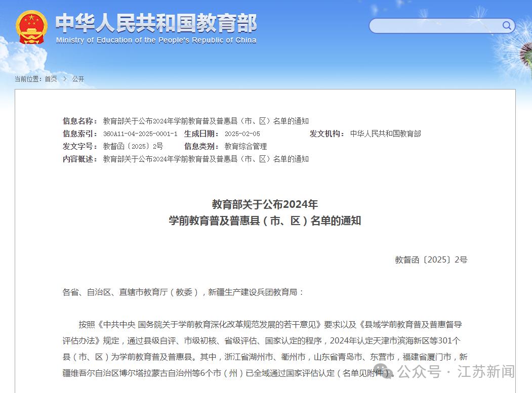Select index number 360A11-04-2025-0001-1

140,134
